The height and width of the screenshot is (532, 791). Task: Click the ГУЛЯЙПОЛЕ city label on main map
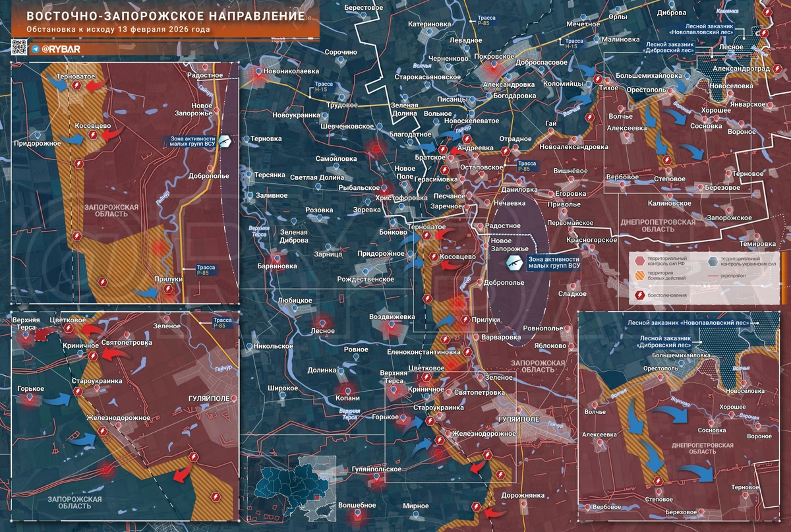tap(518, 419)
